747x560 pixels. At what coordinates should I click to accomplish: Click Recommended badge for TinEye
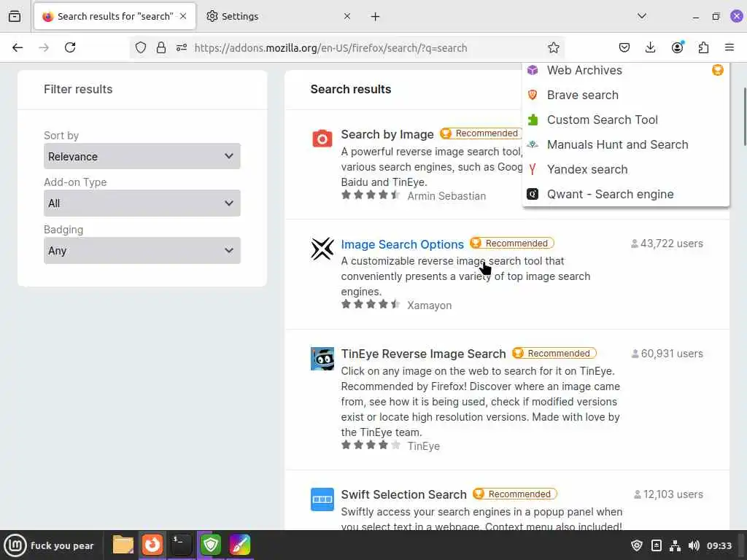coord(554,354)
